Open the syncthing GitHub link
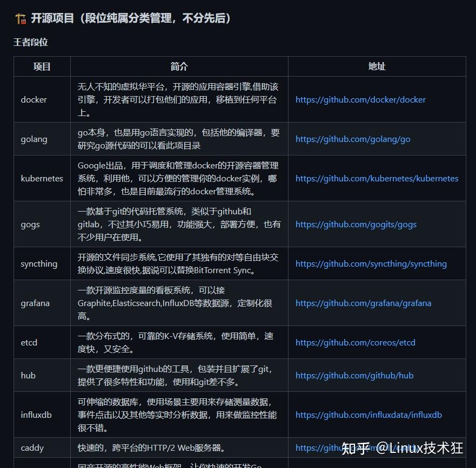The height and width of the screenshot is (468, 476). pos(371,263)
